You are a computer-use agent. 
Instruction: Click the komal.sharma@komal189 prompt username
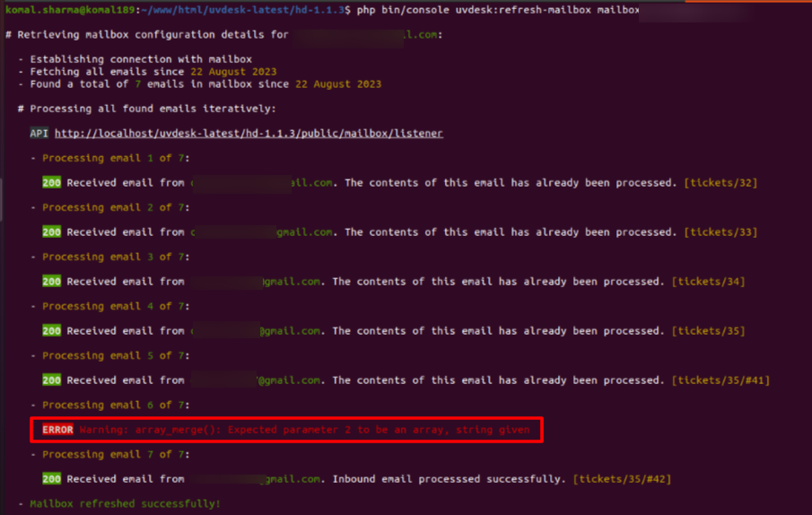coord(70,10)
